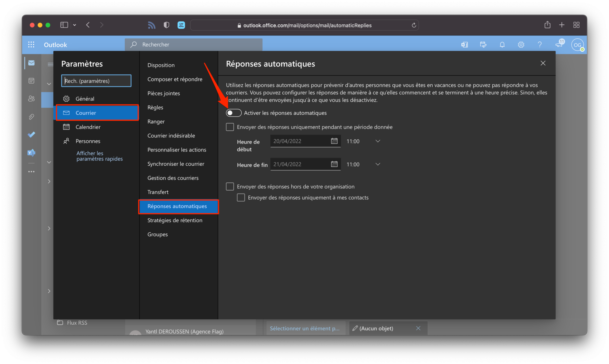Open the OG account avatar
Image resolution: width=609 pixels, height=364 pixels.
578,45
